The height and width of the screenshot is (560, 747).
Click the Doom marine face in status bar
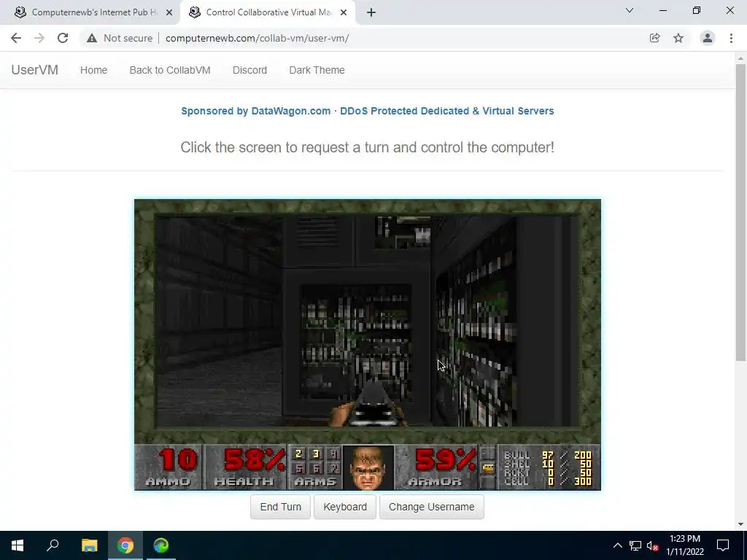tap(368, 467)
